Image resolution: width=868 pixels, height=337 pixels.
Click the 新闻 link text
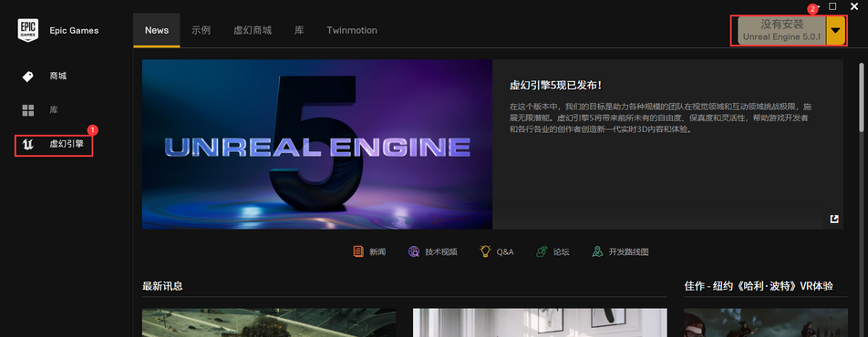tap(377, 251)
